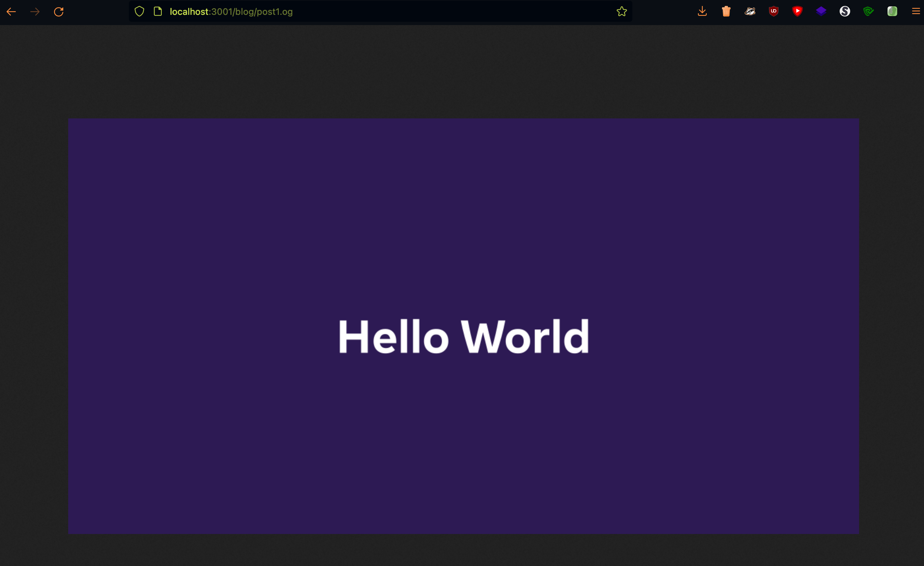The image size is (924, 566).
Task: Open the uBlock Origin extension popup
Action: point(774,11)
